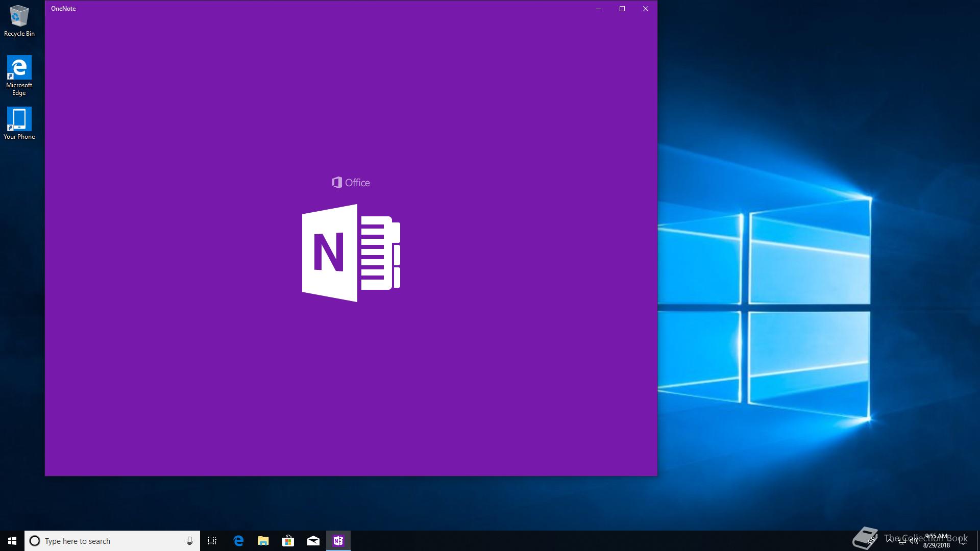
Task: Select the Your Phone desktop shortcut
Action: tap(19, 123)
